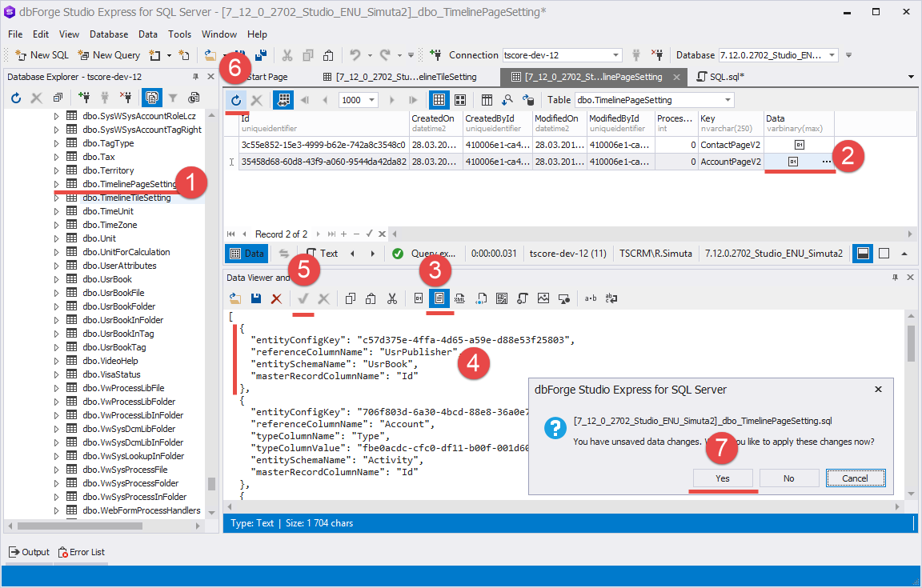Click the Database Explorer vertical scrollbar thumb
The image size is (922, 588).
(x=211, y=483)
